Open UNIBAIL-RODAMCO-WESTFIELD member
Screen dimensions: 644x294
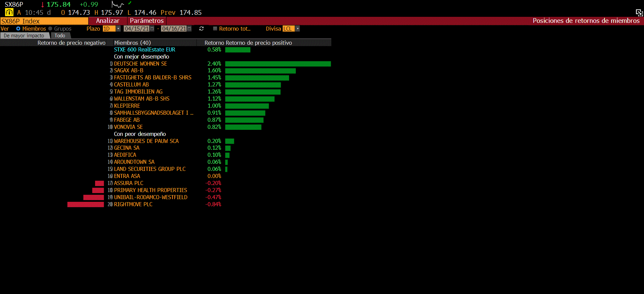tap(151, 197)
